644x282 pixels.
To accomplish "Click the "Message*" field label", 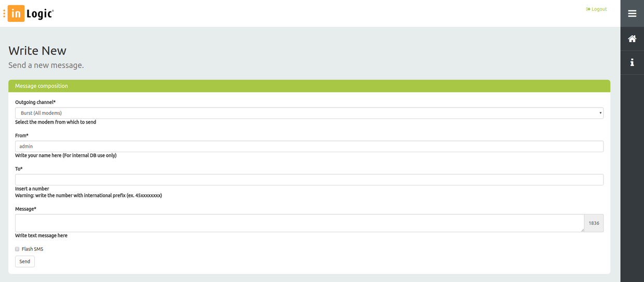I will tap(25, 209).
